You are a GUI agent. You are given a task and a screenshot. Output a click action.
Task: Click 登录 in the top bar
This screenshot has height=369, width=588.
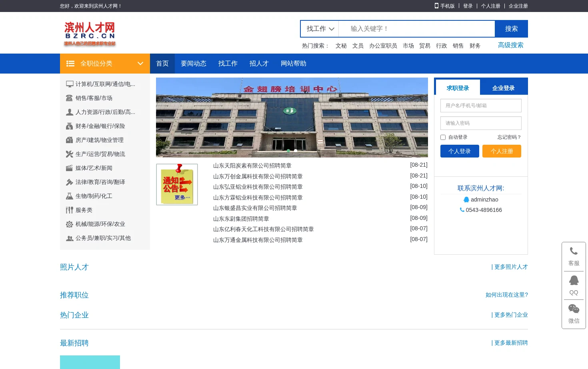[468, 6]
